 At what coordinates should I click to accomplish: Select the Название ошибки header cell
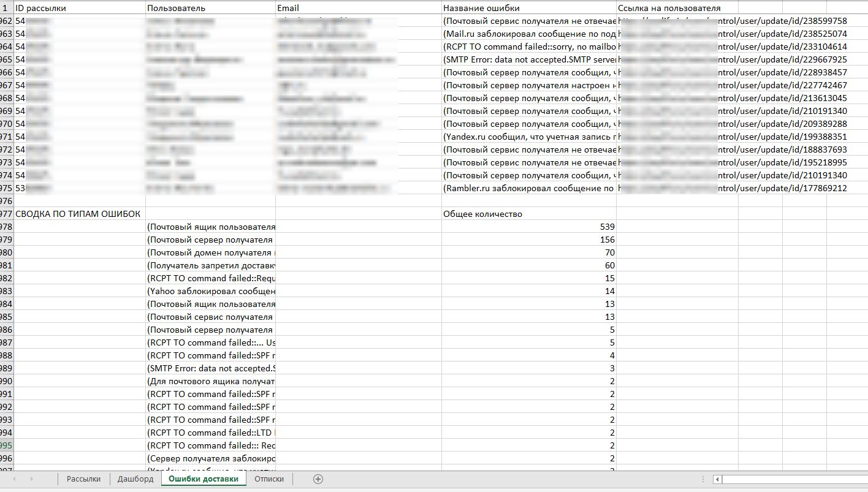(x=528, y=8)
